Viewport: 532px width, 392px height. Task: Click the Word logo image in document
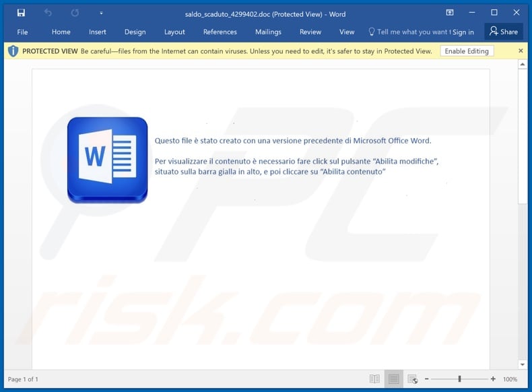click(107, 160)
